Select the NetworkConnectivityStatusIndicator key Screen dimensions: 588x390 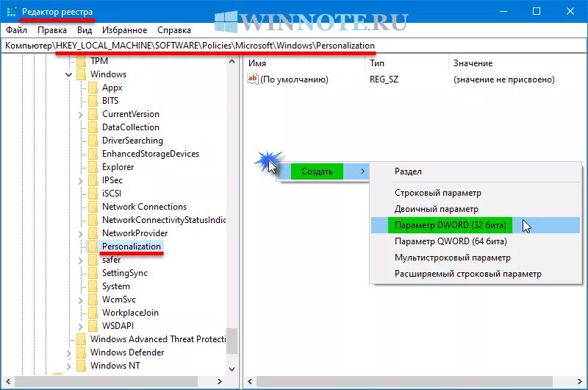[x=164, y=220]
